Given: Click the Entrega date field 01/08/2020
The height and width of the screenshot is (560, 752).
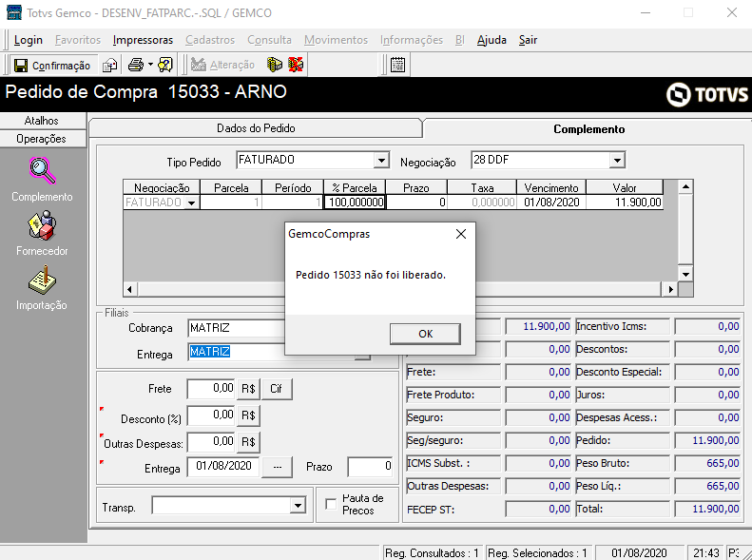Looking at the screenshot, I should pos(223,467).
